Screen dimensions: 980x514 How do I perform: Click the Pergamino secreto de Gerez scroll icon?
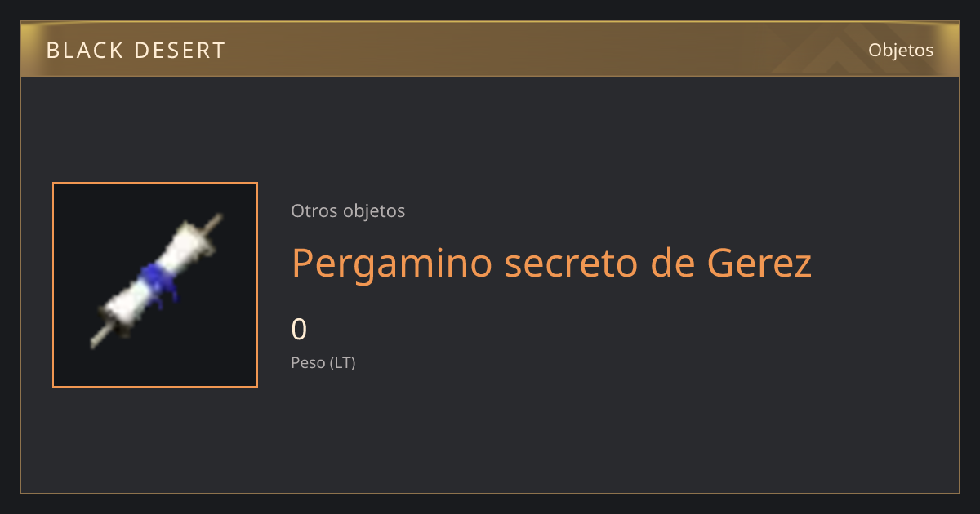156,281
